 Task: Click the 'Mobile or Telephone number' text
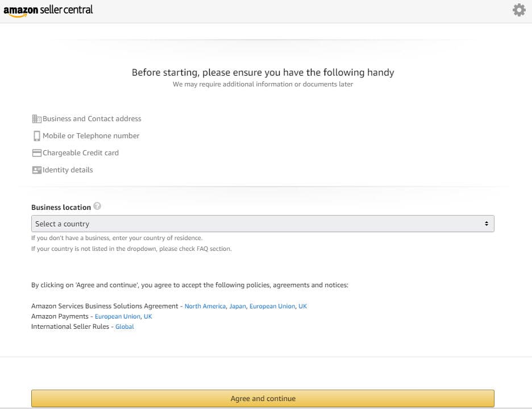[x=91, y=135]
